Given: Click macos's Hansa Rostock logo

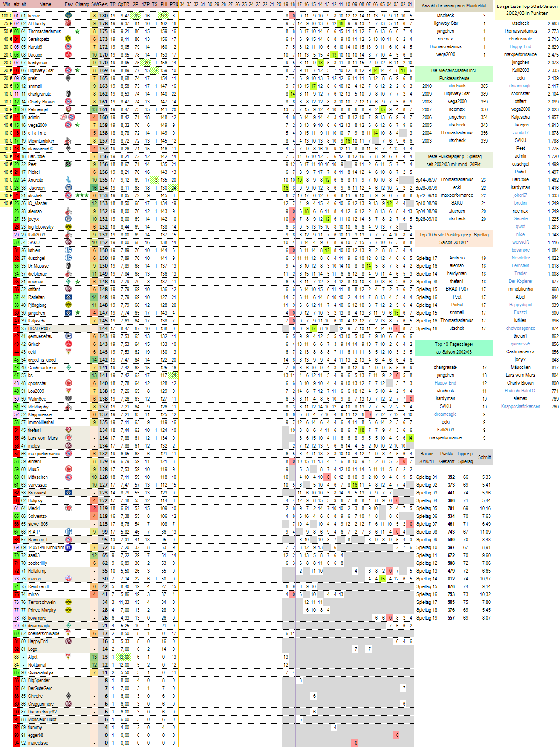Looking at the screenshot, I should [68, 579].
